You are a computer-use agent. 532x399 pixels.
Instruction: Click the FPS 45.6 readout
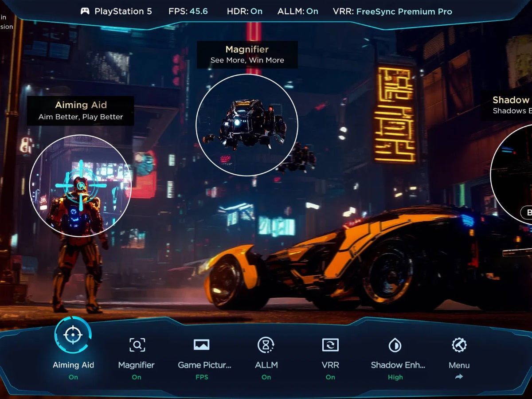[x=188, y=11]
